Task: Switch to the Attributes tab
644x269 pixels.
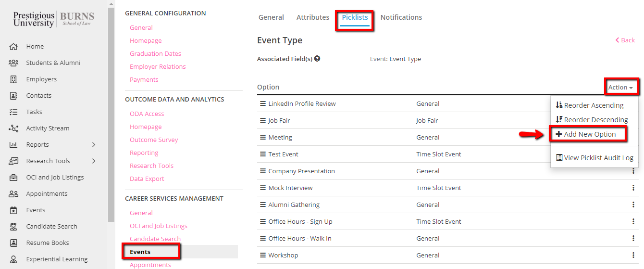Action: 313,17
